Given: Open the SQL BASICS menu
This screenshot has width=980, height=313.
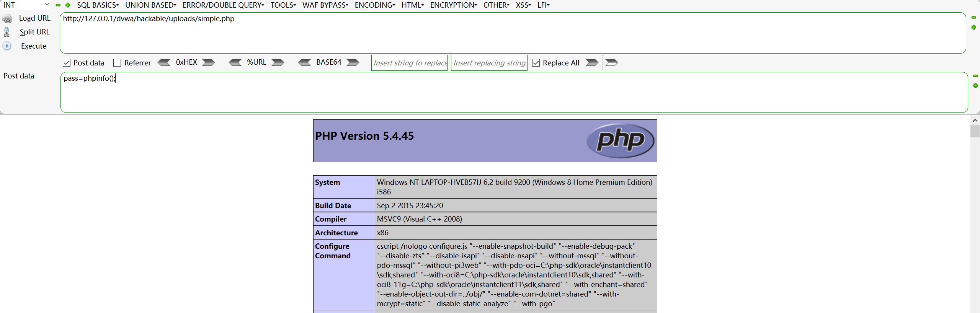Looking at the screenshot, I should click(98, 5).
